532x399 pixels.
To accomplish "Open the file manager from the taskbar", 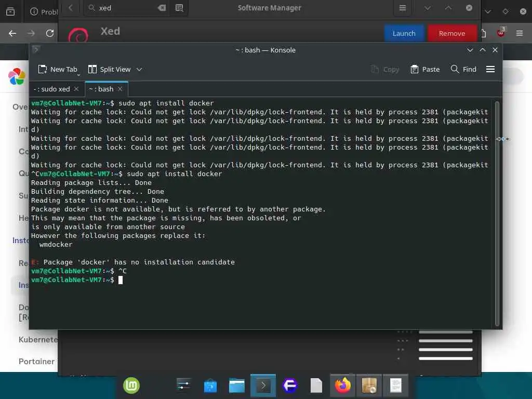I will pyautogui.click(x=236, y=386).
